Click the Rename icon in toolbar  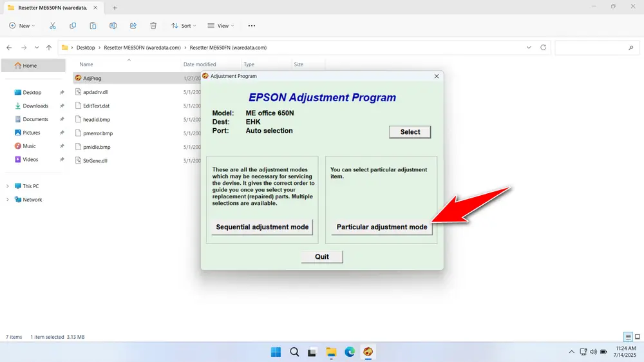[113, 26]
